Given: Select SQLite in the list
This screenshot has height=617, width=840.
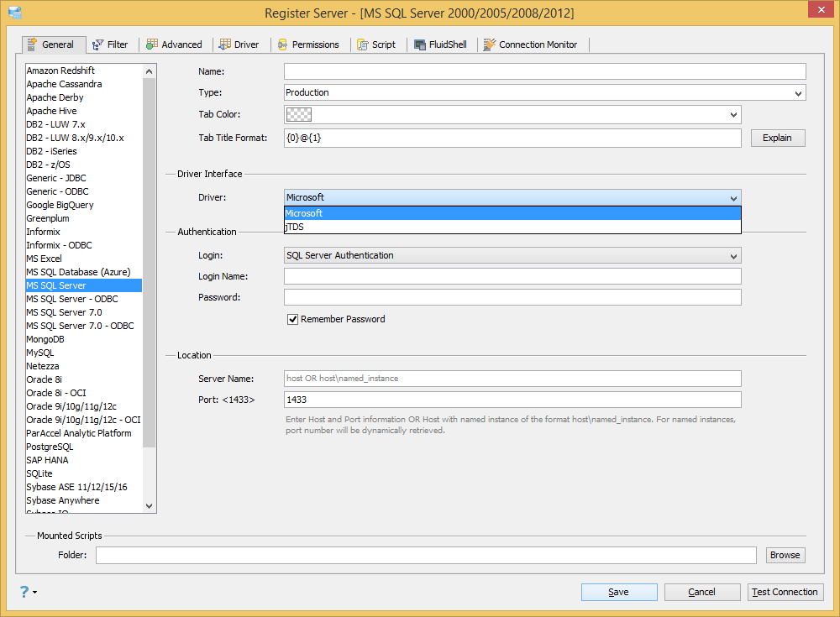Looking at the screenshot, I should click(84, 473).
